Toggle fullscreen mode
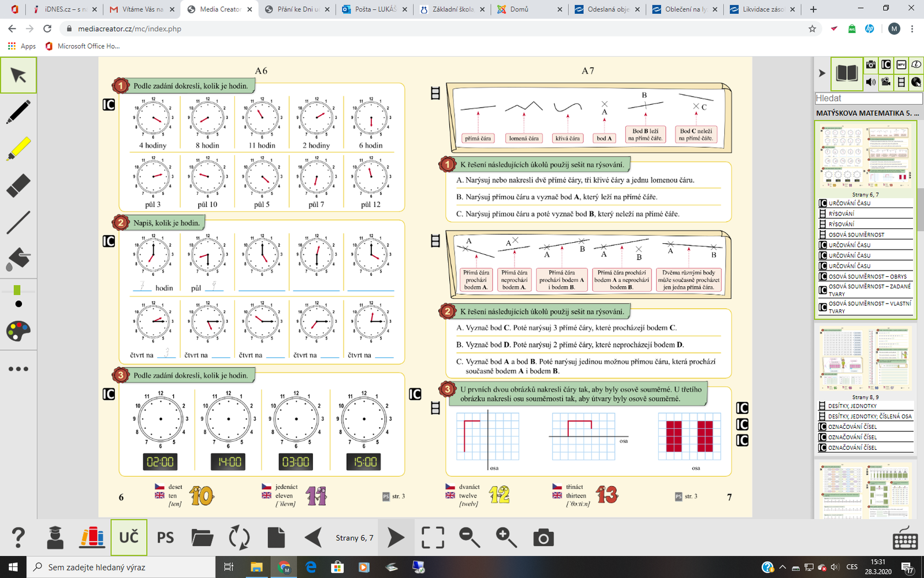 [433, 538]
